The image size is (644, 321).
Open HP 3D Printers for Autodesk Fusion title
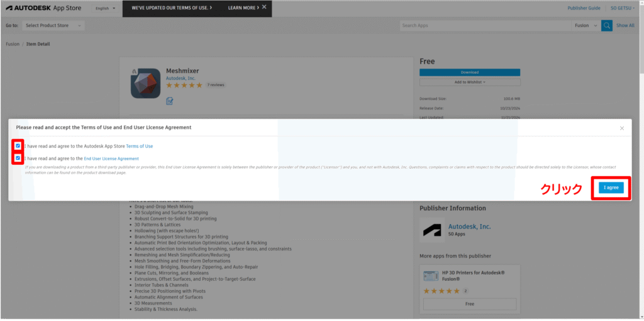[x=474, y=276]
